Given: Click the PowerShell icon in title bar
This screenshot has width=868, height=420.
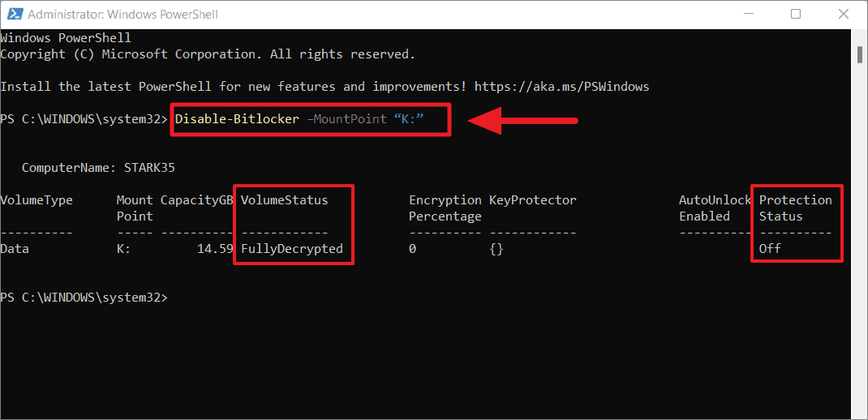Looking at the screenshot, I should (15, 14).
